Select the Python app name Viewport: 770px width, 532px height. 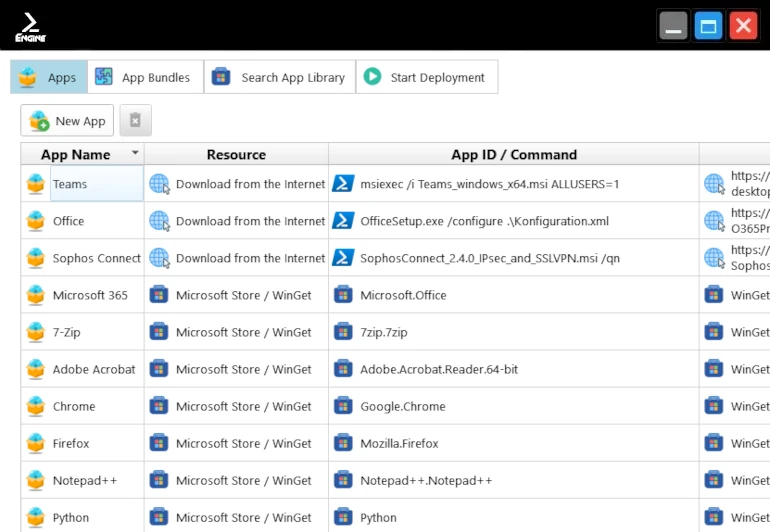[x=71, y=517]
